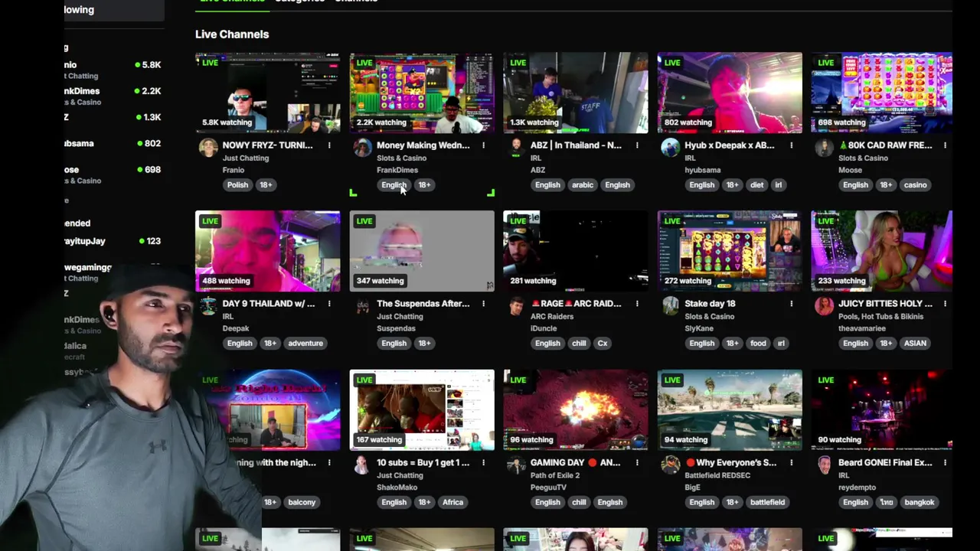Open three-dot menu on Stake day 18 card

(791, 304)
